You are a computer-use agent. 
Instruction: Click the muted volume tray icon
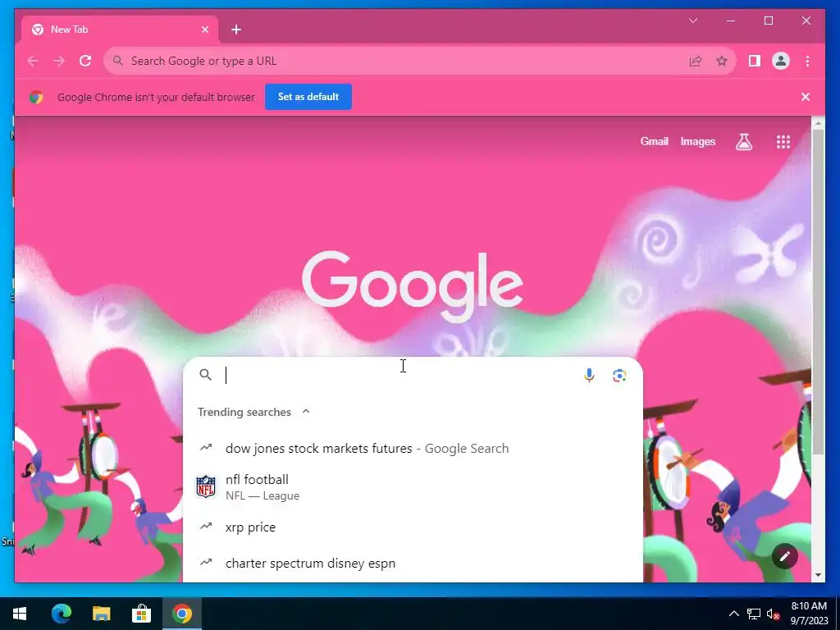click(x=773, y=614)
